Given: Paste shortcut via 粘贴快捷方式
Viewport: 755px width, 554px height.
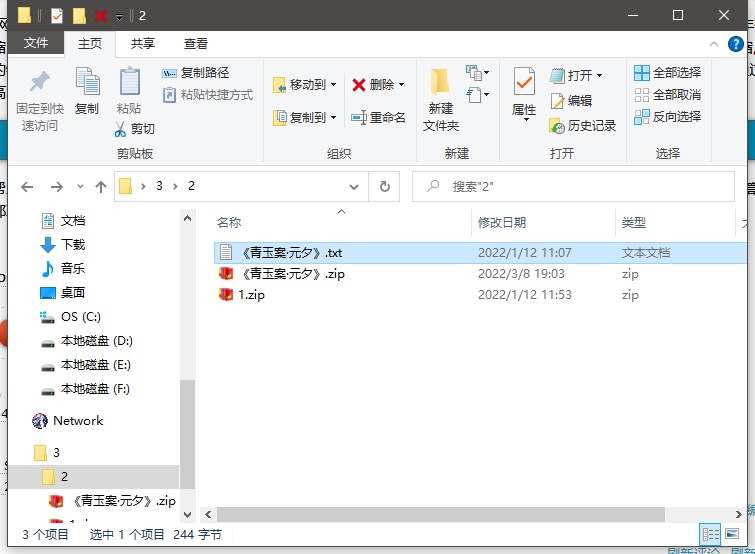Looking at the screenshot, I should (208, 95).
